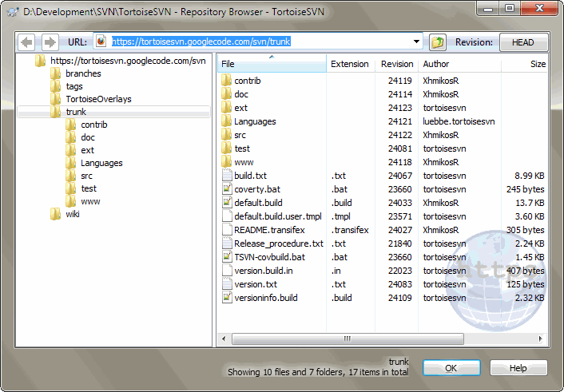Click 8.99 KB size cell
Viewport: 564px width, 392px height.
pyautogui.click(x=529, y=176)
